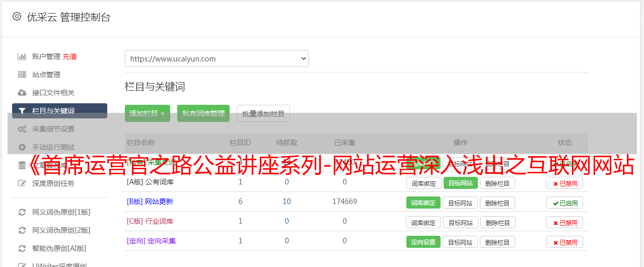This screenshot has width=644, height=267.
Task: Click the 栏目ID column header
Action: 241,143
